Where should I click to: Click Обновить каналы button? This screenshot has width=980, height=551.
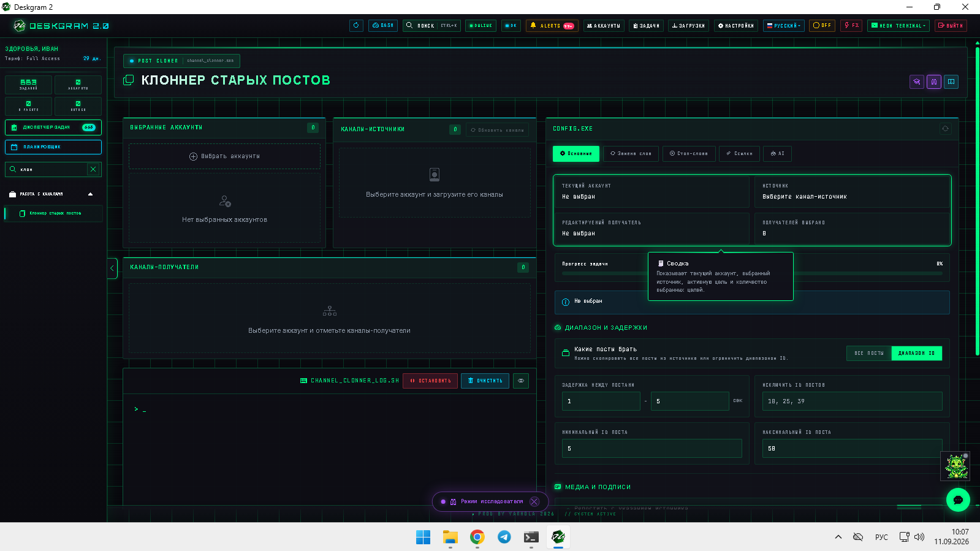pos(497,130)
